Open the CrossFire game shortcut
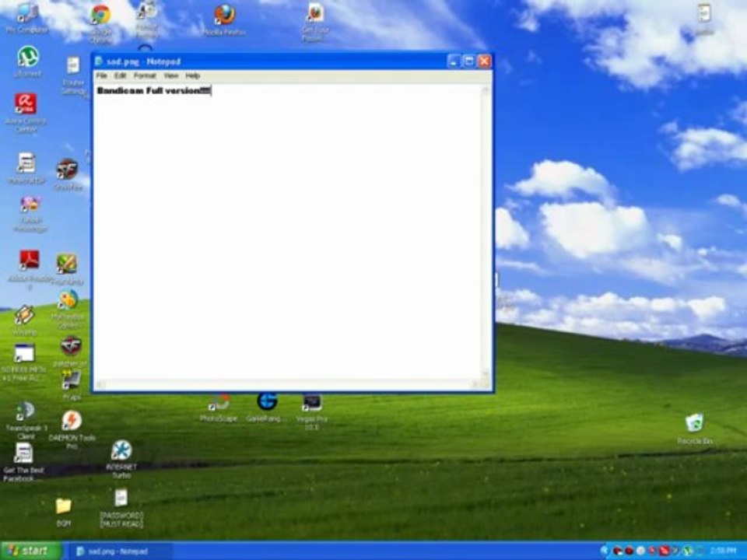 pos(68,174)
